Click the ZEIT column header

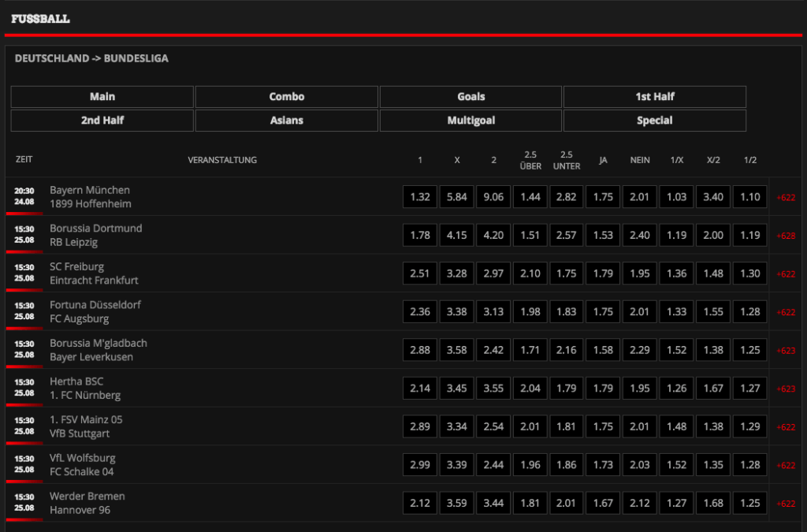point(24,159)
